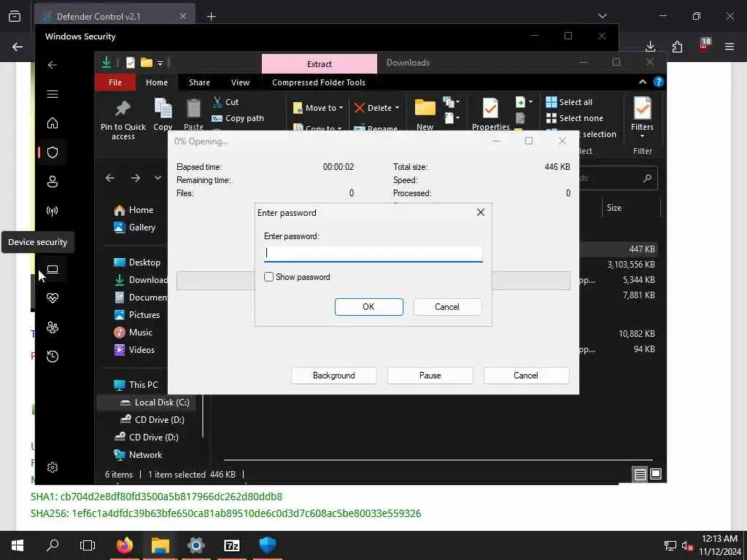Open Protection history clock icon
Screen dimensions: 747x560
(53, 356)
